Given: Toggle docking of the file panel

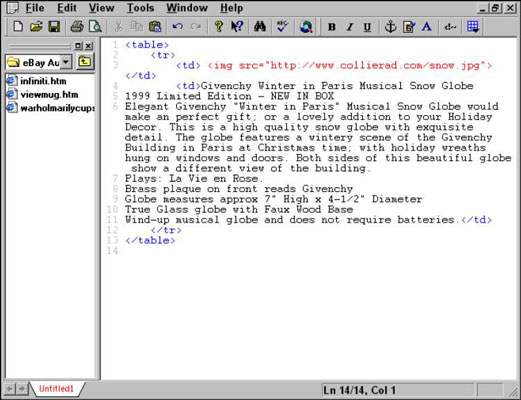Looking at the screenshot, I should 78,46.
